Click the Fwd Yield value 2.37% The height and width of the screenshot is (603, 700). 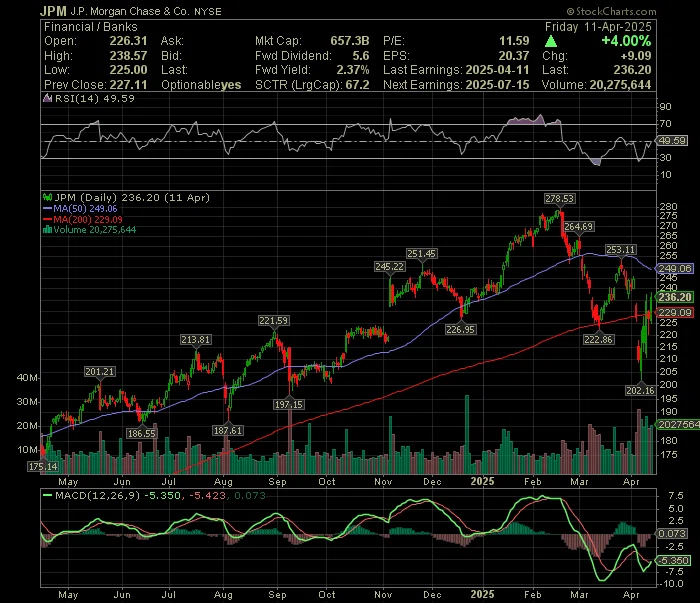click(353, 70)
